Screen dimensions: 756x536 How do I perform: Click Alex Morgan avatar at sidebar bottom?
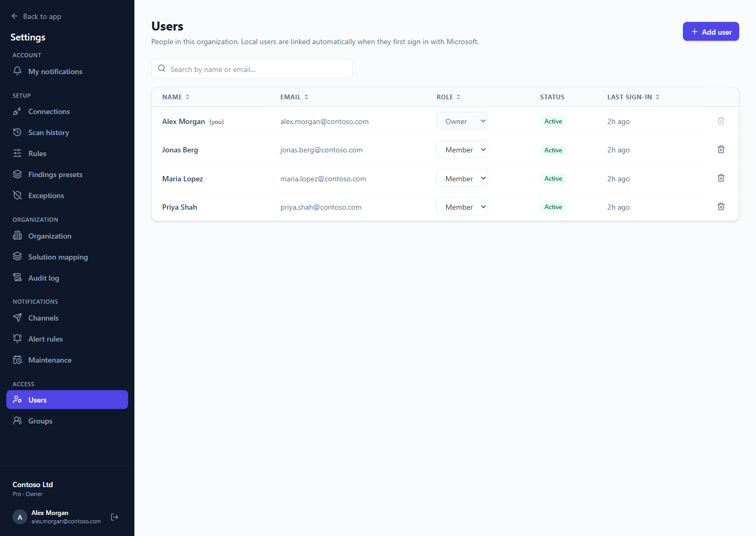point(20,517)
